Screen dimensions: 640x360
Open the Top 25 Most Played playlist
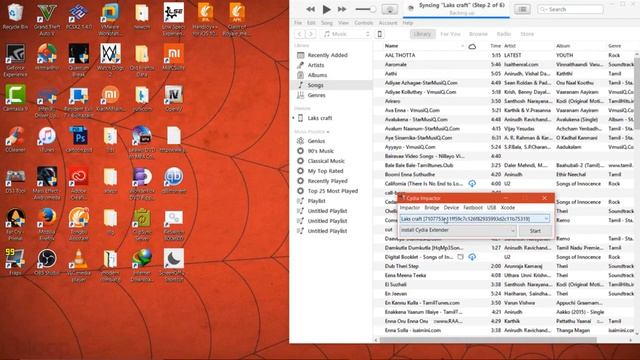[332, 191]
